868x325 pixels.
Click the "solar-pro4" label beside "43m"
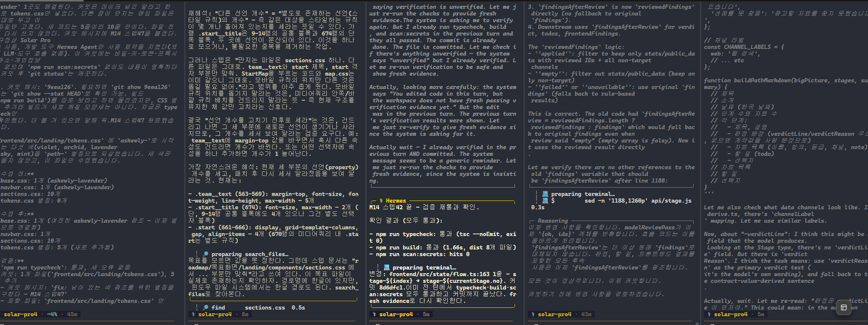555,314
